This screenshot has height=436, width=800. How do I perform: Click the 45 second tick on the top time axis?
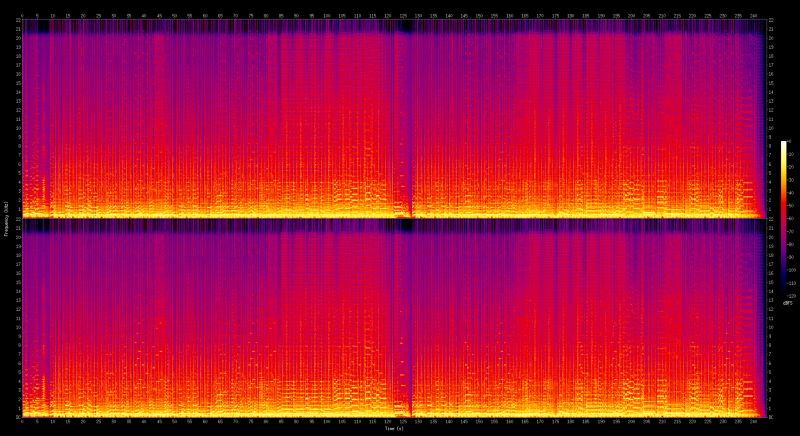point(159,15)
